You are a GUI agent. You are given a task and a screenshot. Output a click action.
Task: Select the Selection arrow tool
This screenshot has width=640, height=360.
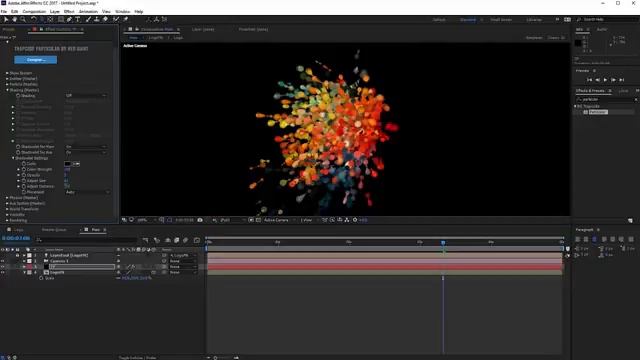coord(6,19)
